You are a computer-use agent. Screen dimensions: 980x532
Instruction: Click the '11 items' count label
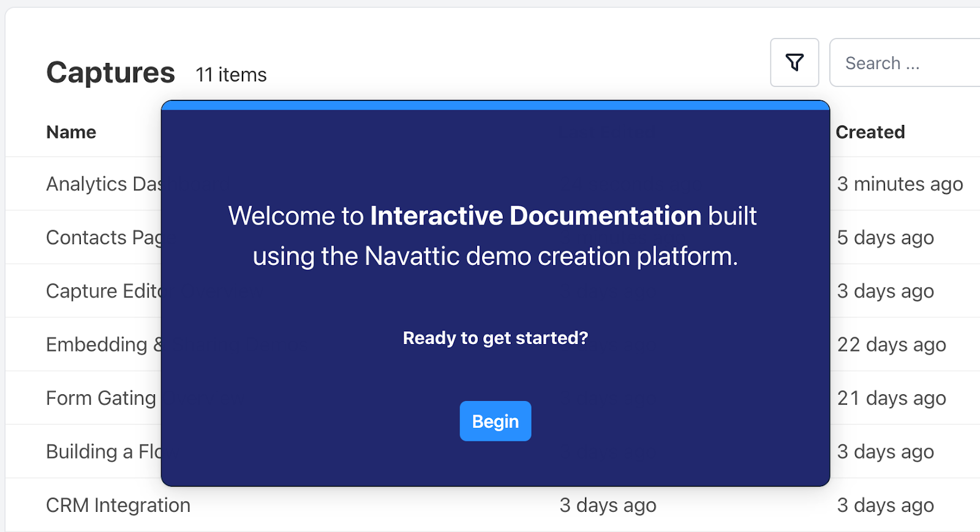[x=231, y=75]
